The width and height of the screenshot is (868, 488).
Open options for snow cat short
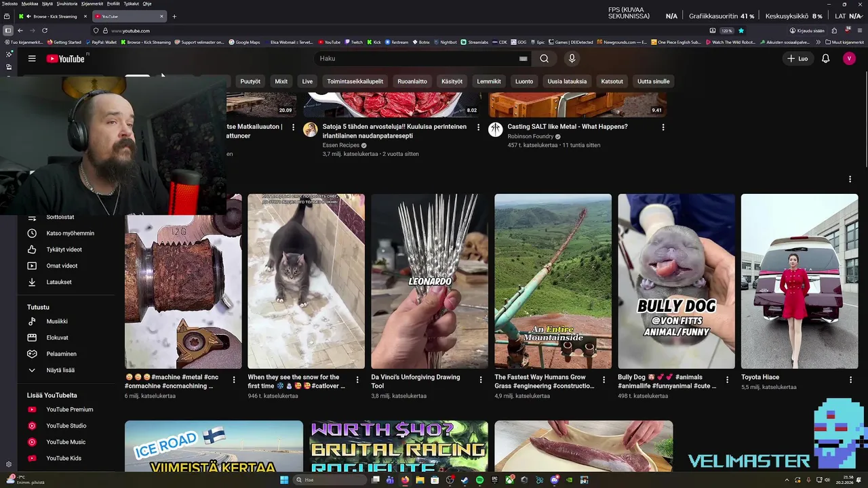pyautogui.click(x=357, y=380)
